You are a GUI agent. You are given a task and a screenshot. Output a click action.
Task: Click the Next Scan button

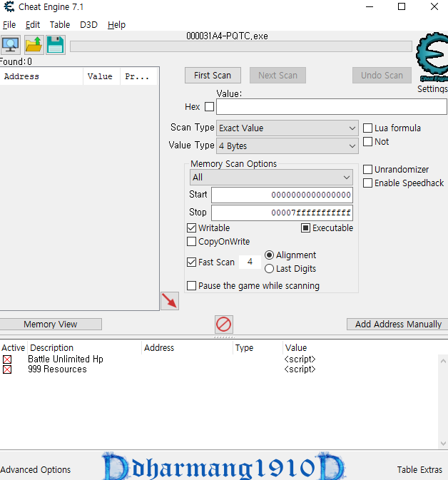(x=278, y=76)
